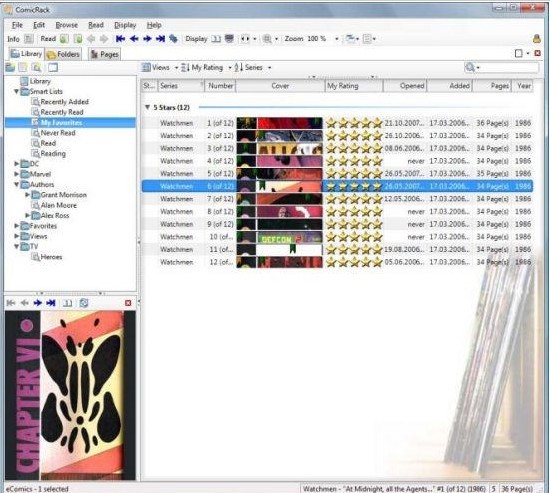Click the fit-width arrows icon
This screenshot has width=550, height=493.
(245, 39)
